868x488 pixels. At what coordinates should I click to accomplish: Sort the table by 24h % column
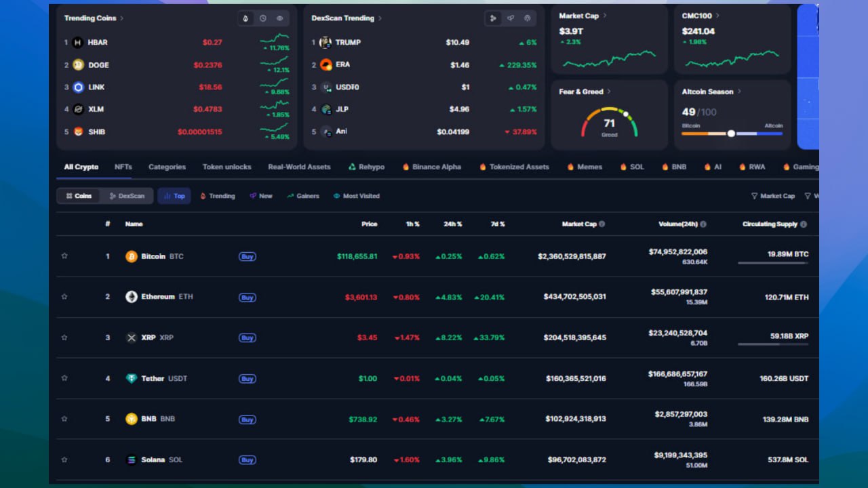[453, 224]
